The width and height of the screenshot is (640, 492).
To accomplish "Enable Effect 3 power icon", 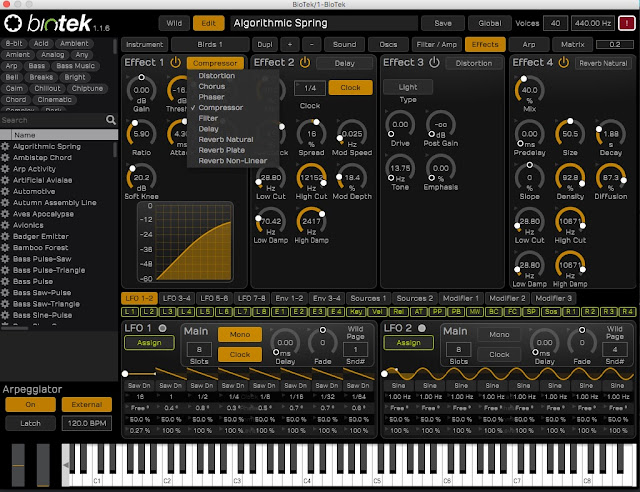I will [434, 62].
